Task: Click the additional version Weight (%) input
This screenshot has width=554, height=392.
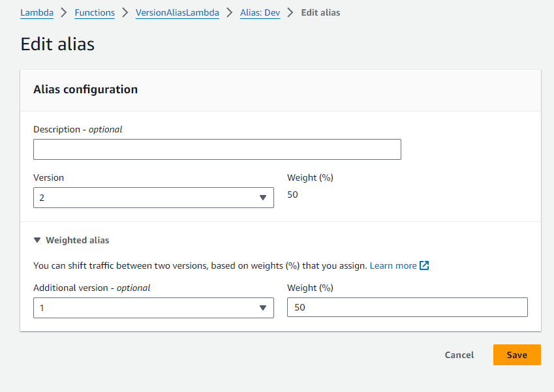Action: pyautogui.click(x=407, y=308)
